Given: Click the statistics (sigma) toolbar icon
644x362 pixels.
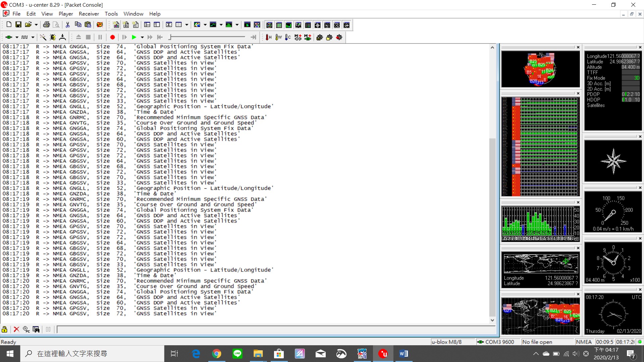Looking at the screenshot, I should pyautogui.click(x=169, y=25).
